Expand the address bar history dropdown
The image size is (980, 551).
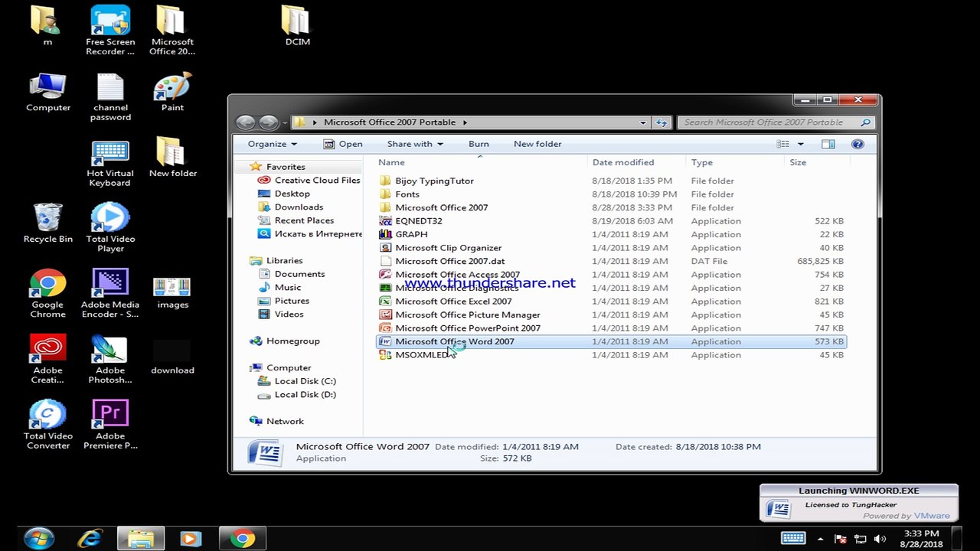click(x=643, y=122)
